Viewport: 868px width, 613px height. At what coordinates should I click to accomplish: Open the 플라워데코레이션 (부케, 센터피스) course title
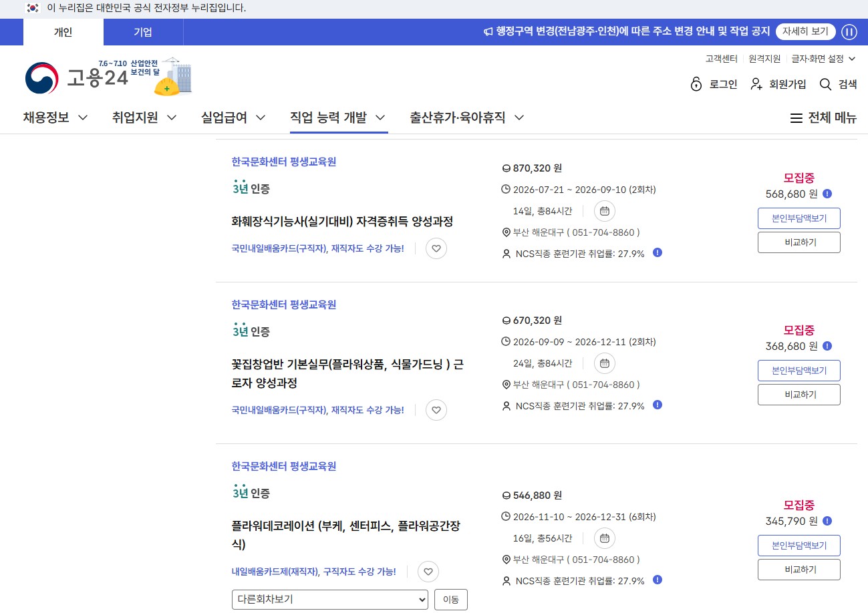pos(345,536)
